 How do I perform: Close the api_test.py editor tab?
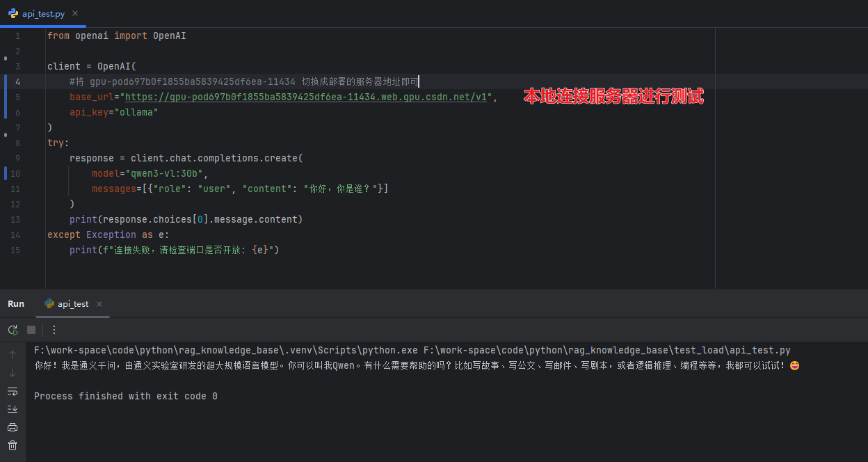point(75,14)
